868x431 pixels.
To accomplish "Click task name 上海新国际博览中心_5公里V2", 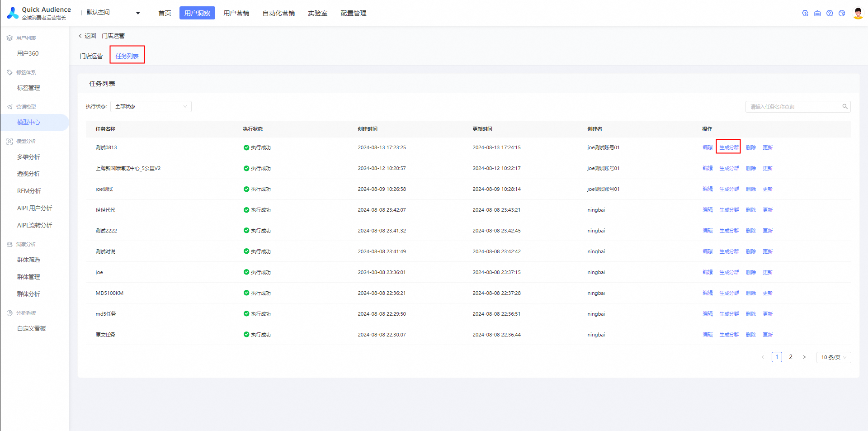I will (x=128, y=168).
